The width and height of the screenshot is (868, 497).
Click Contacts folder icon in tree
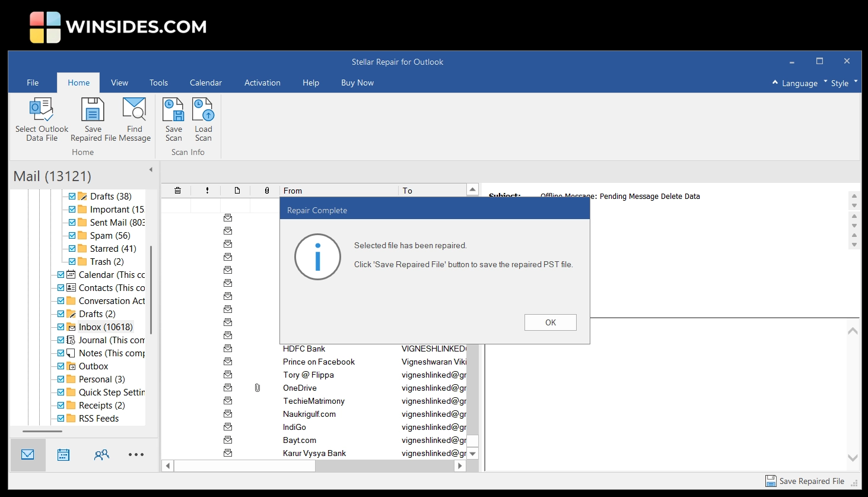click(x=71, y=287)
